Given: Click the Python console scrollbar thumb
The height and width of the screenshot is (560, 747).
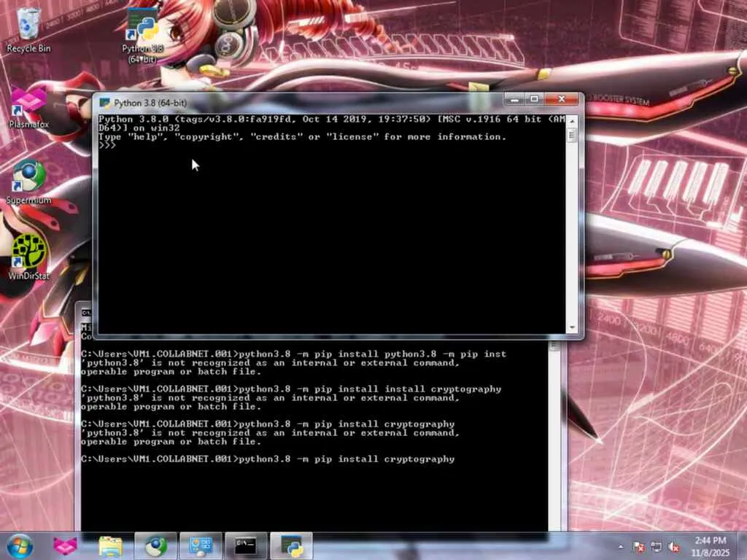Looking at the screenshot, I should (x=572, y=136).
